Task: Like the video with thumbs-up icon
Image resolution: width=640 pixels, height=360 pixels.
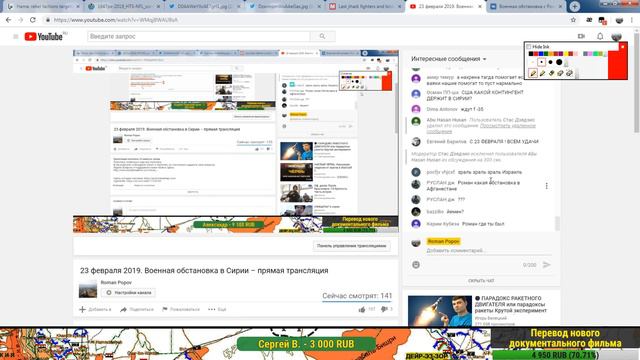Action: (x=362, y=309)
